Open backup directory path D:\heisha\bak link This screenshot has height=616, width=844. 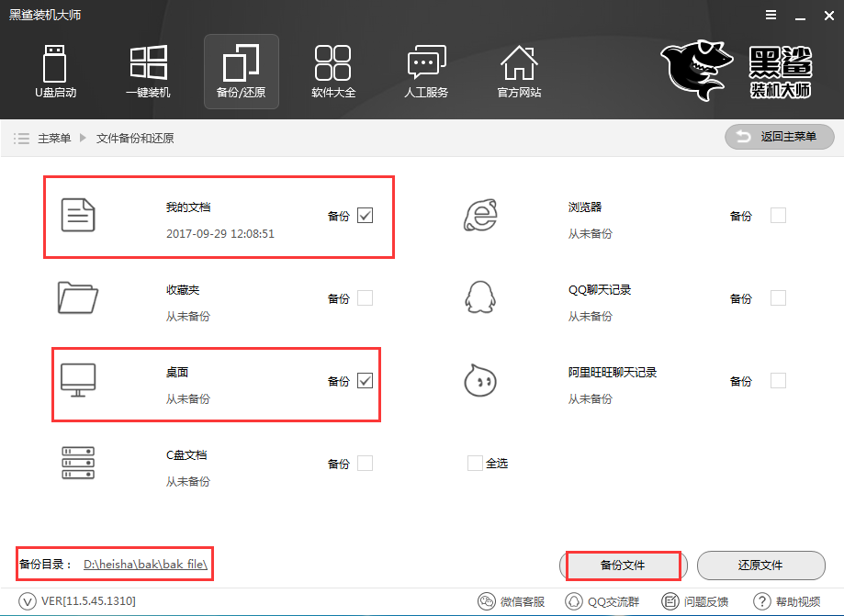pos(146,566)
